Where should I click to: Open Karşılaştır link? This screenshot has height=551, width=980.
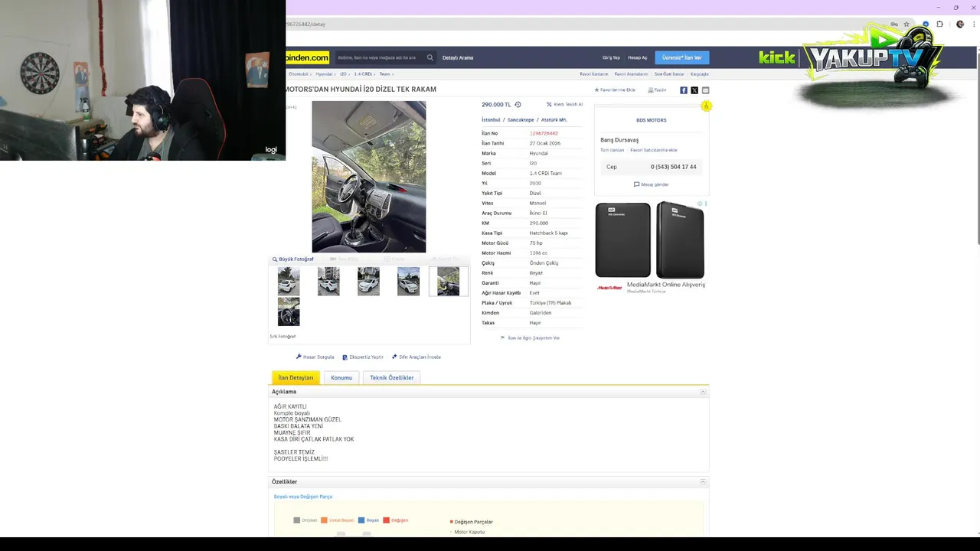[700, 74]
